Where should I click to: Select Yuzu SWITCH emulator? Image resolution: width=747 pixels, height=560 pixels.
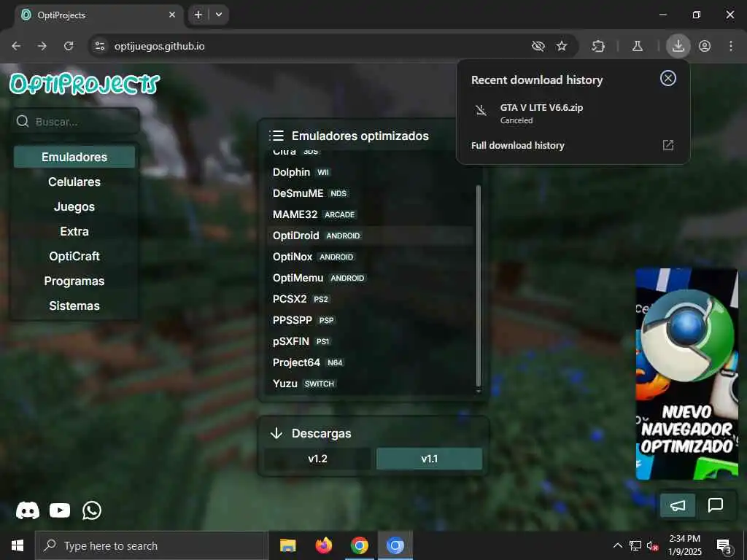pos(370,384)
